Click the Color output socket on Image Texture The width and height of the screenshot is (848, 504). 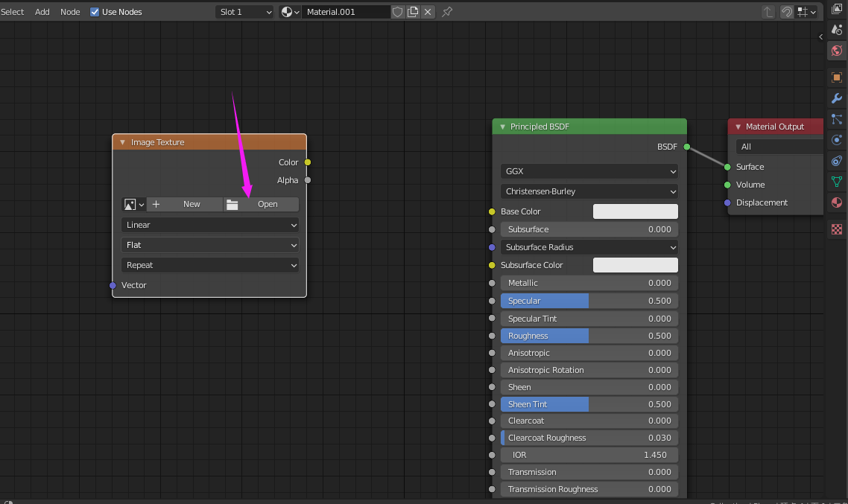tap(308, 162)
